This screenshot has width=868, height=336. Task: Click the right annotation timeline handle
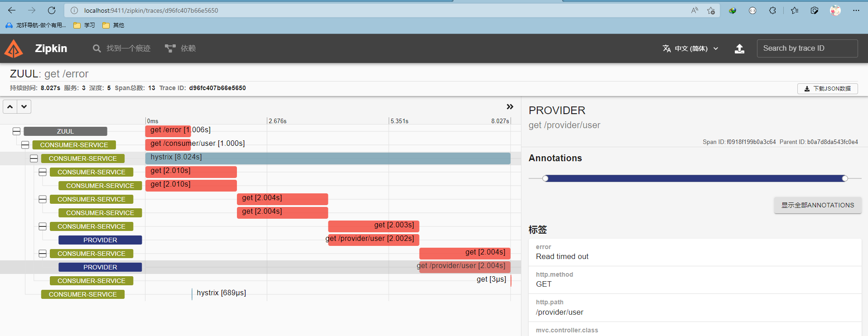[844, 178]
